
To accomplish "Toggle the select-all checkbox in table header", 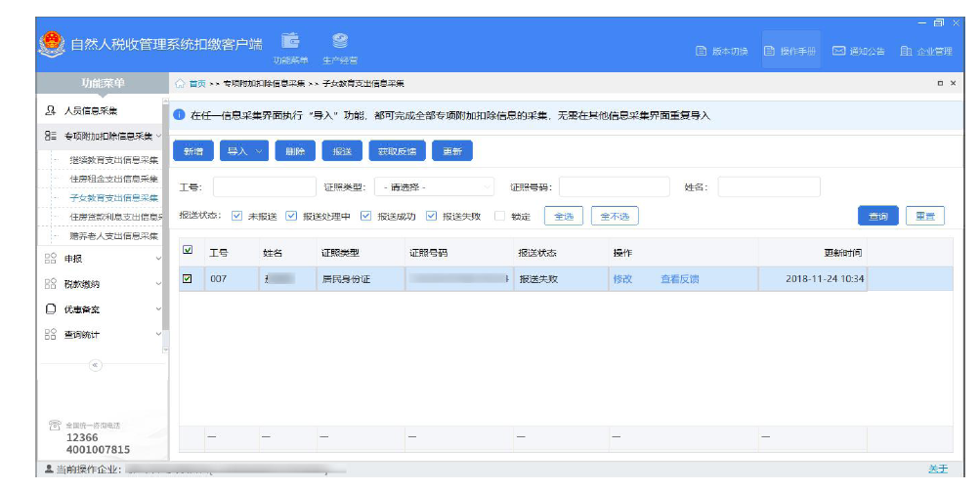I will pos(188,250).
